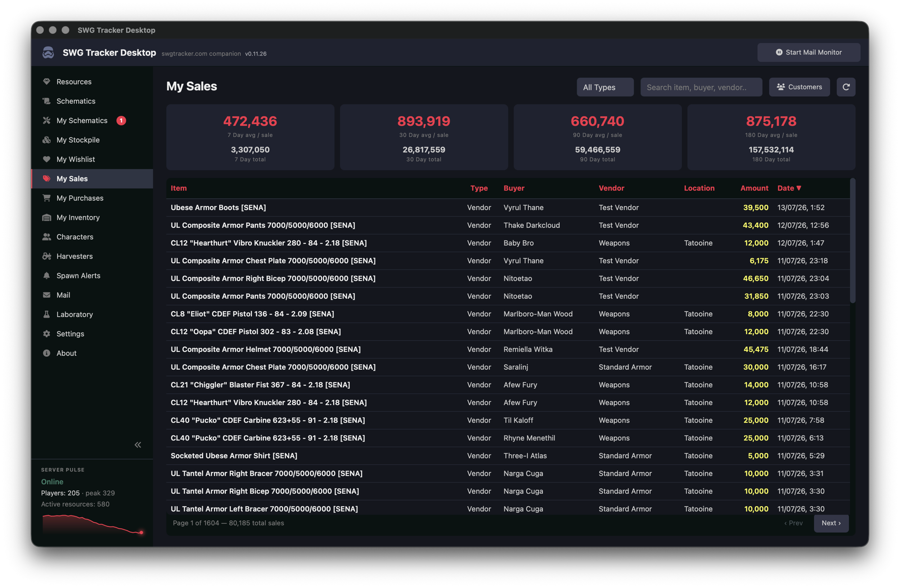Open the My Inventory page
Viewport: 900px width, 588px height.
tap(92, 217)
